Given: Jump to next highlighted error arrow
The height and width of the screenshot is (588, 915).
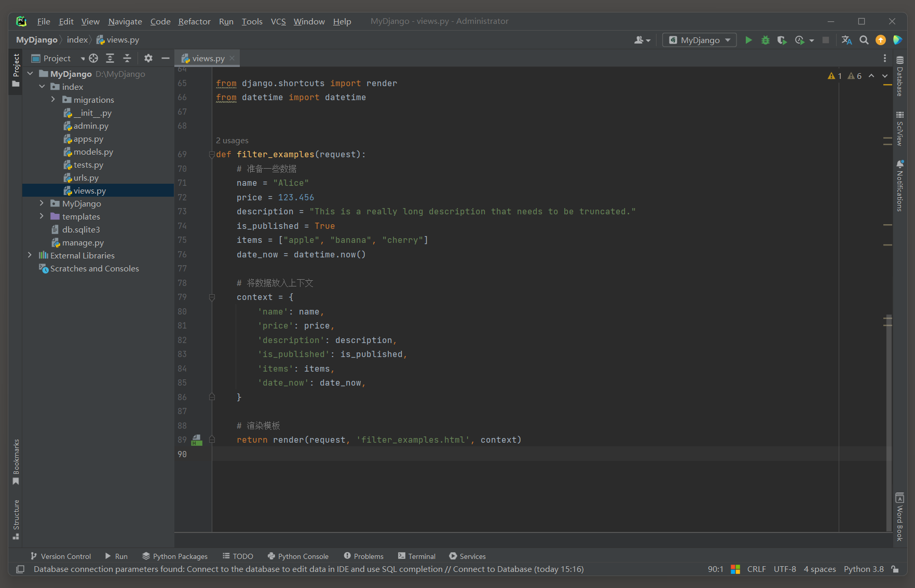Looking at the screenshot, I should (885, 76).
